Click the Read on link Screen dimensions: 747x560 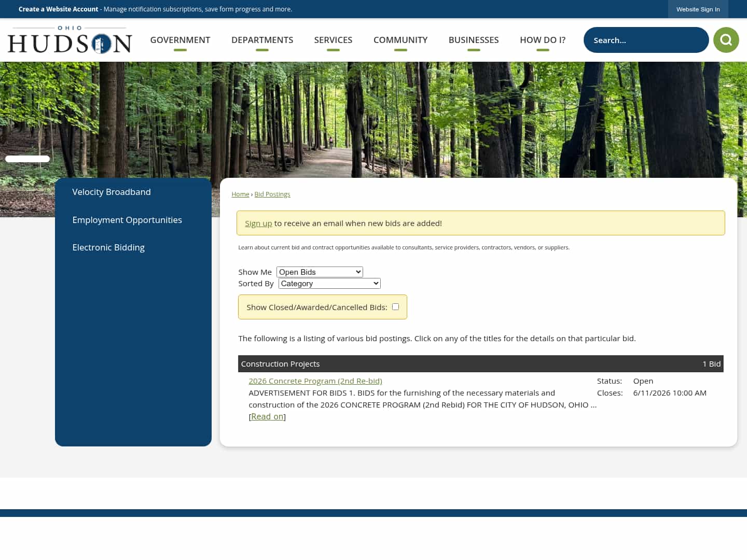click(267, 416)
